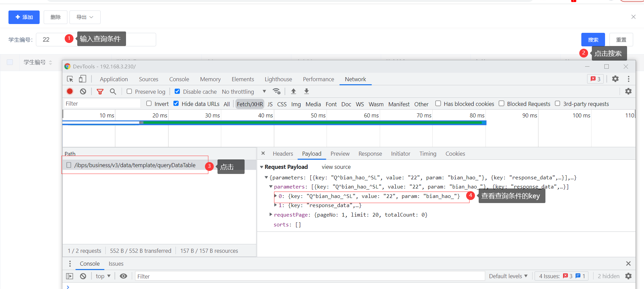The width and height of the screenshot is (644, 289).
Task: Click the view source link
Action: tap(336, 167)
